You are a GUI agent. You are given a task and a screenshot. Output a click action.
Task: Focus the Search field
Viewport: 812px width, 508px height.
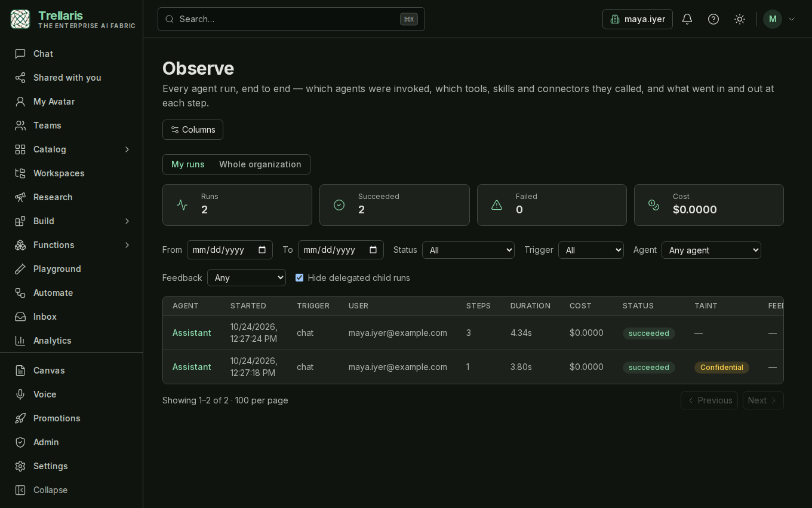[291, 19]
